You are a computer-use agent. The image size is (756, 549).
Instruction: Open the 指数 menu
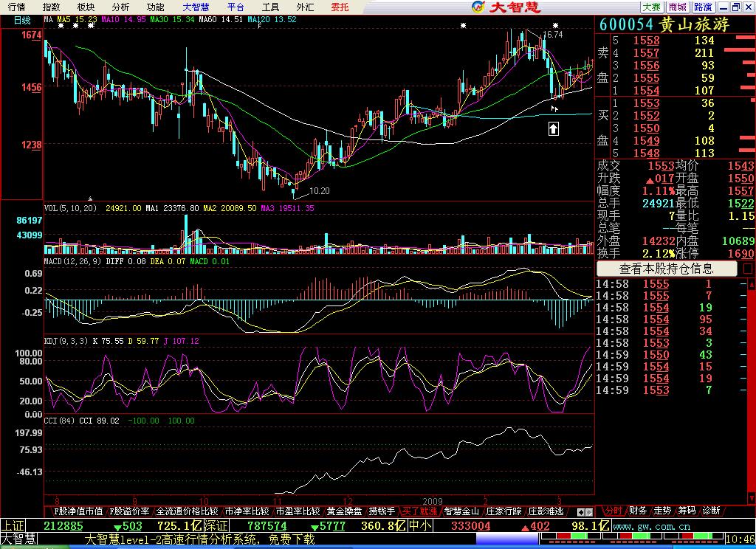pyautogui.click(x=51, y=7)
